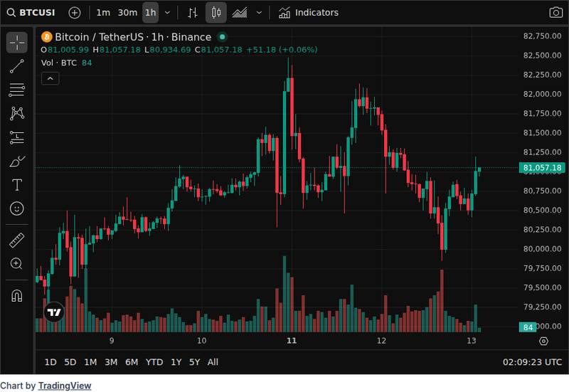The width and height of the screenshot is (569, 392).
Task: Set the range to YTD
Action: click(x=154, y=362)
